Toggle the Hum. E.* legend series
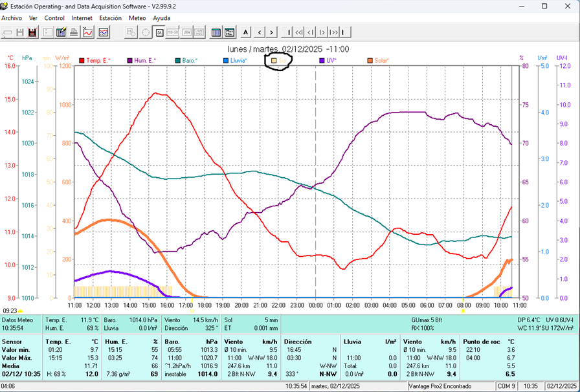The width and height of the screenshot is (580, 392). click(x=144, y=60)
